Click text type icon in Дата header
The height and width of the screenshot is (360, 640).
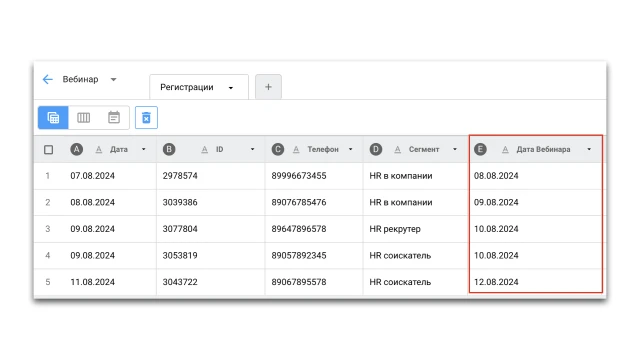click(99, 149)
